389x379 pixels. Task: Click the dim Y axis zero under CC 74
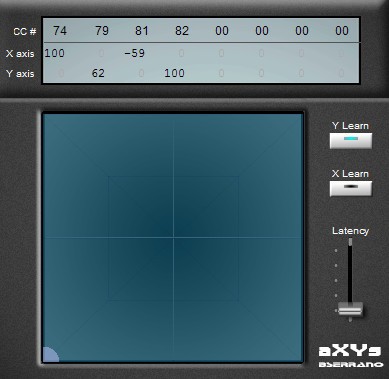tap(61, 73)
